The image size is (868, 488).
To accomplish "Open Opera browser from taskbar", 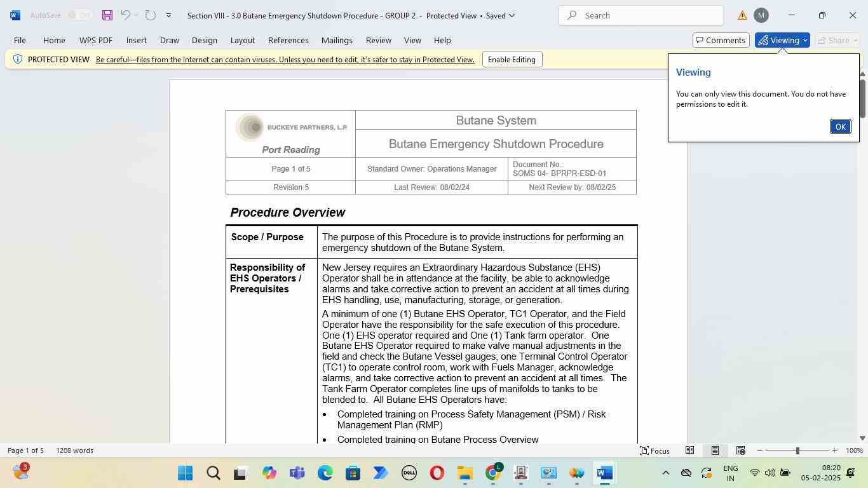I will [x=437, y=473].
